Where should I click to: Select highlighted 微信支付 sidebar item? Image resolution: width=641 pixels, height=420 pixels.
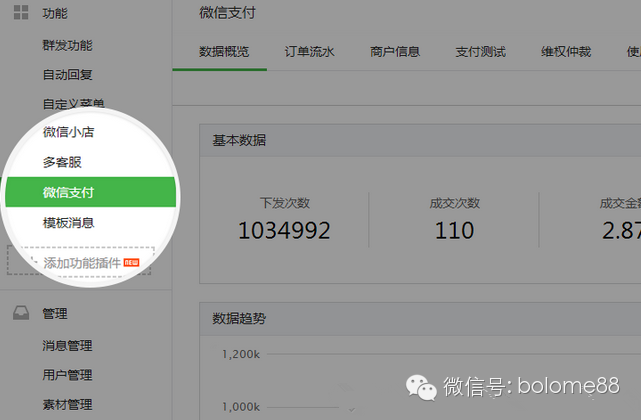90,192
